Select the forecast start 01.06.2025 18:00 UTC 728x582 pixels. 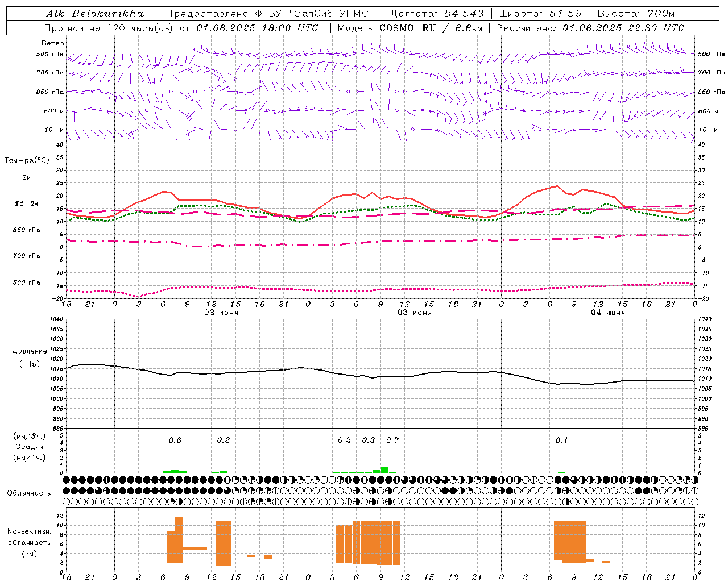[x=257, y=28]
